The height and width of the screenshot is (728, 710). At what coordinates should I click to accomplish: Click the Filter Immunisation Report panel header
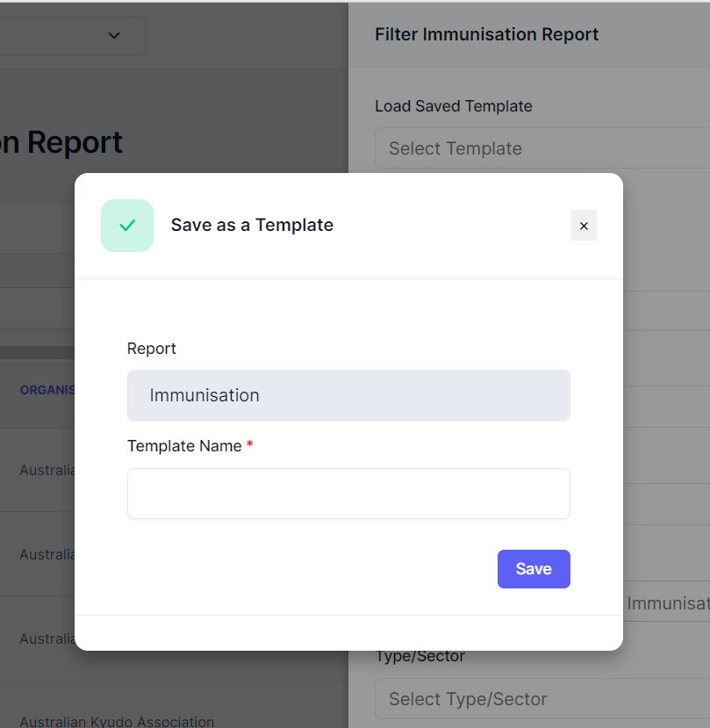click(486, 34)
